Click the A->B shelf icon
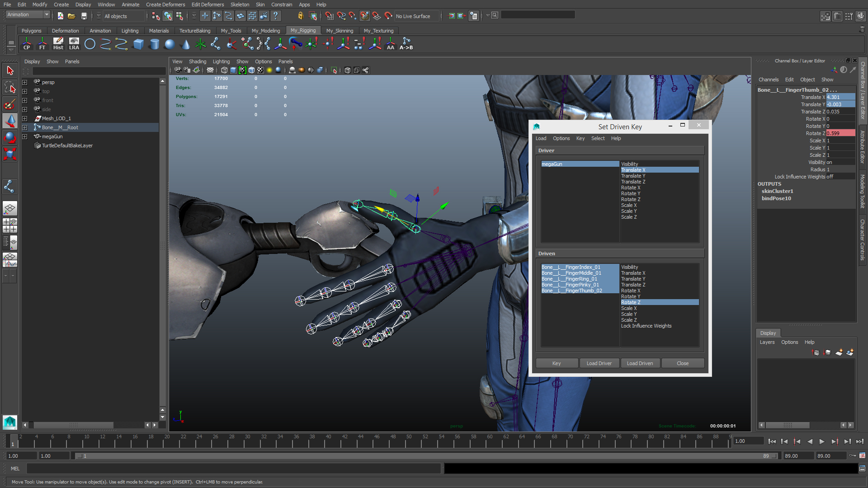The height and width of the screenshot is (488, 868). tap(406, 44)
